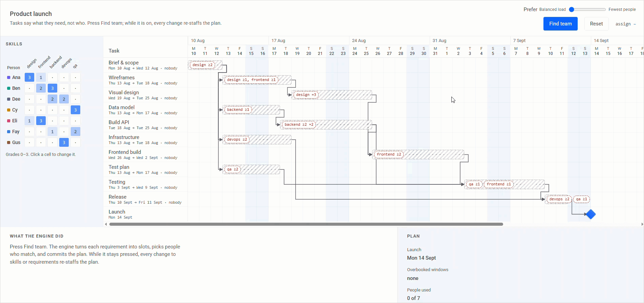This screenshot has width=644, height=303.
Task: Click Cy's orange color marker
Action: click(8, 110)
